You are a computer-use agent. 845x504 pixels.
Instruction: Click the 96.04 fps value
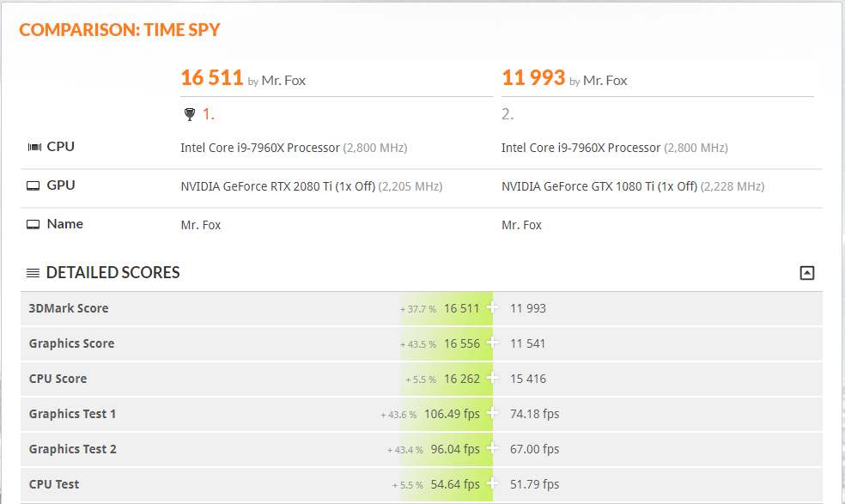coord(455,449)
